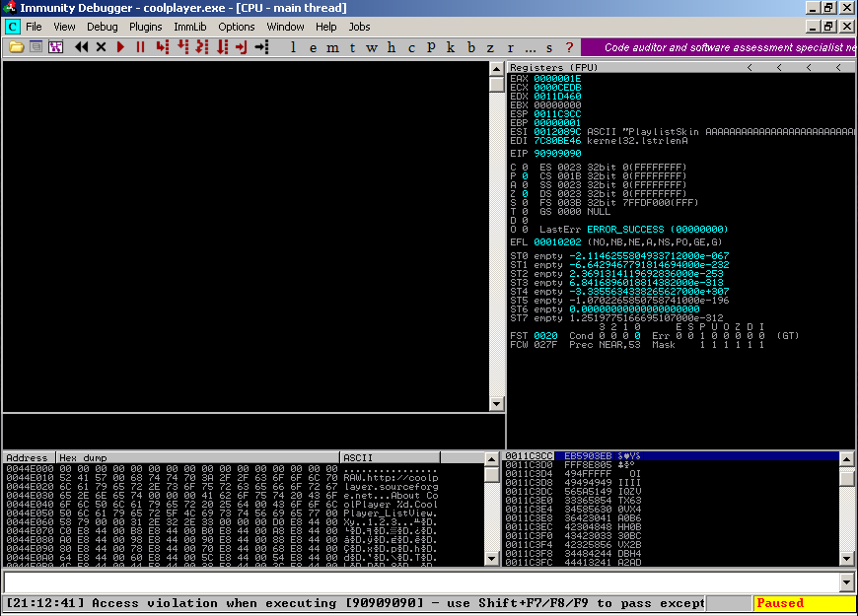Viewport: 858px width, 616px height.
Task: Click the ASCII column header in dump
Action: tap(390, 457)
